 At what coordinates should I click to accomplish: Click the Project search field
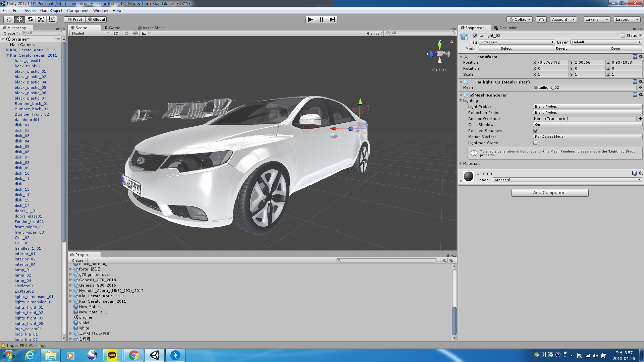point(386,260)
